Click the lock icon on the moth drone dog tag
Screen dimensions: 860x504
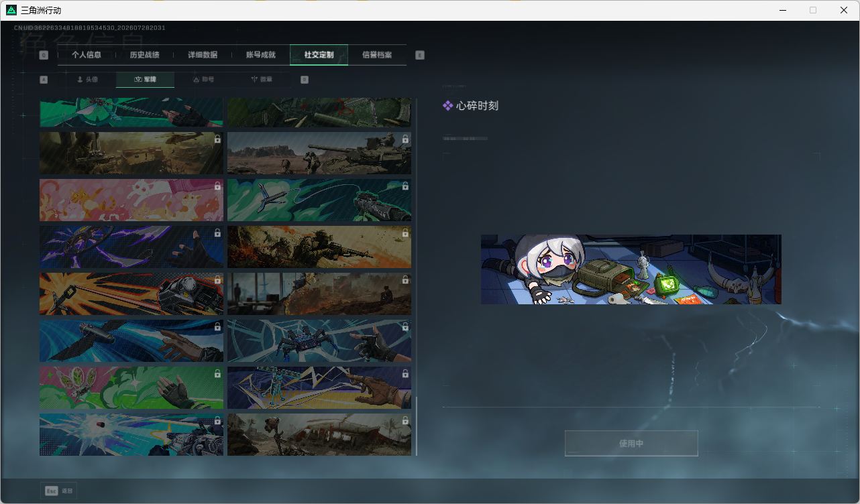pyautogui.click(x=217, y=374)
